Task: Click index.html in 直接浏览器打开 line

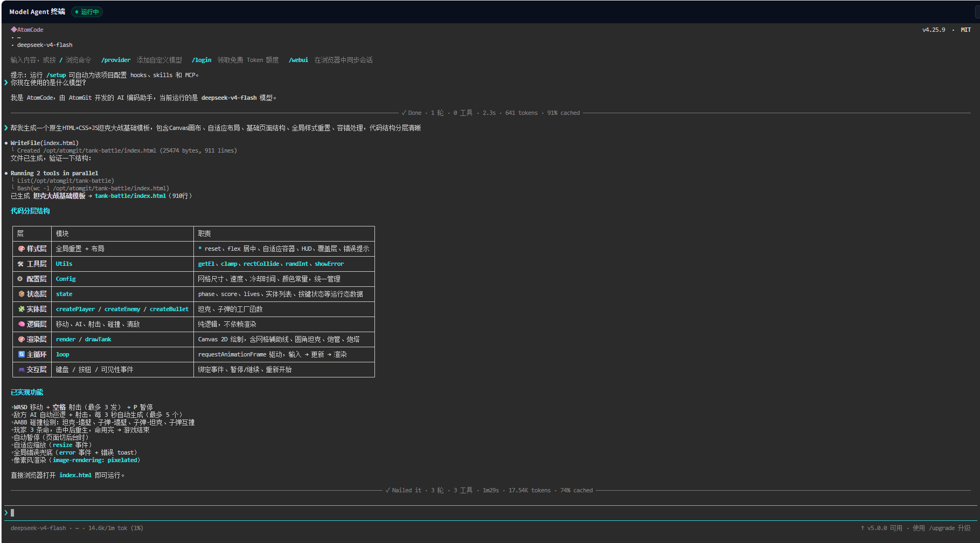Action: pos(75,475)
